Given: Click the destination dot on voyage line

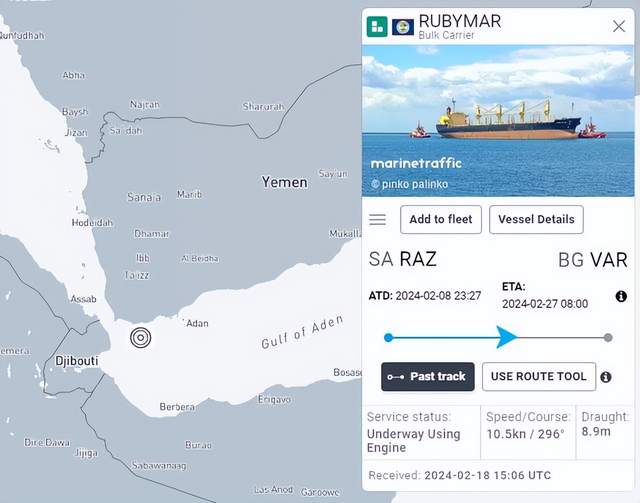Looking at the screenshot, I should [x=608, y=337].
